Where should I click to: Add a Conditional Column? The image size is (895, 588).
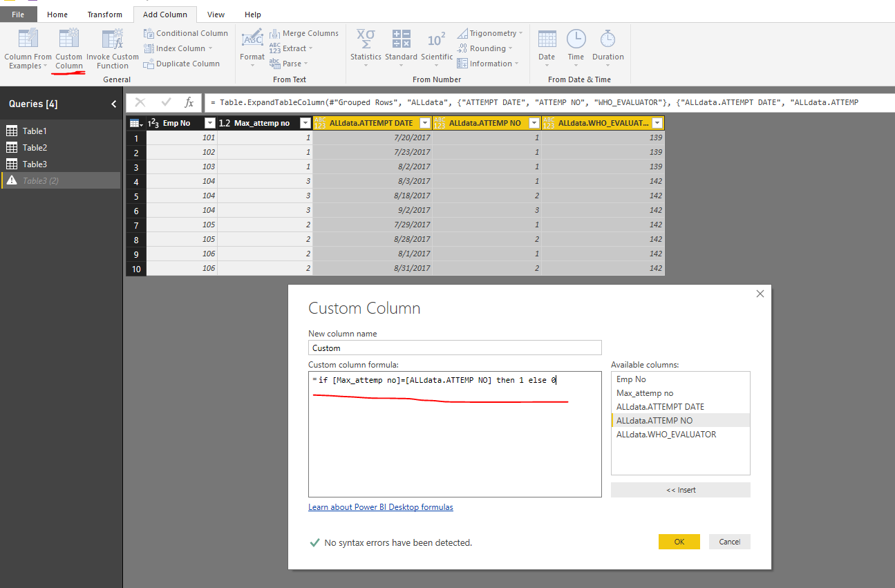point(185,33)
